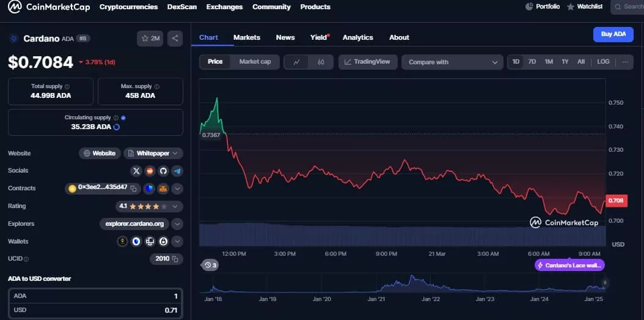The height and width of the screenshot is (320, 644).
Task: Open the Chart tab
Action: click(x=208, y=37)
